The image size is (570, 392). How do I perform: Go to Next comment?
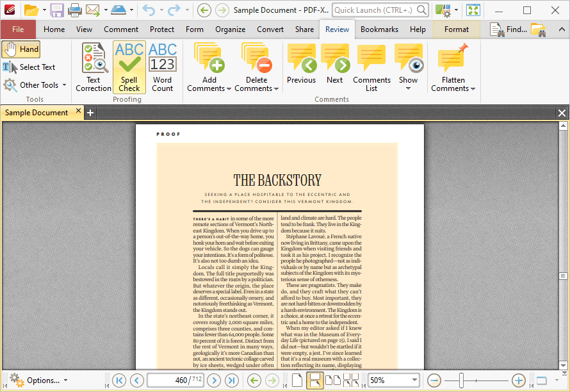[x=335, y=64]
